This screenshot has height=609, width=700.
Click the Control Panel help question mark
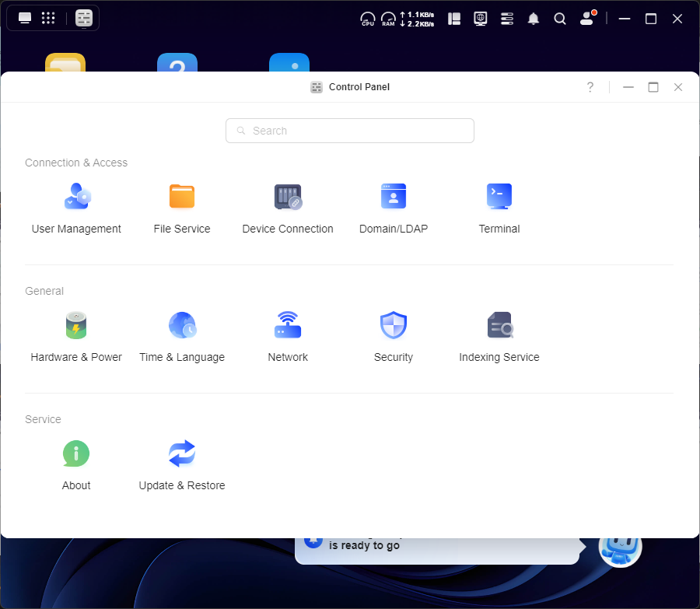(x=590, y=87)
